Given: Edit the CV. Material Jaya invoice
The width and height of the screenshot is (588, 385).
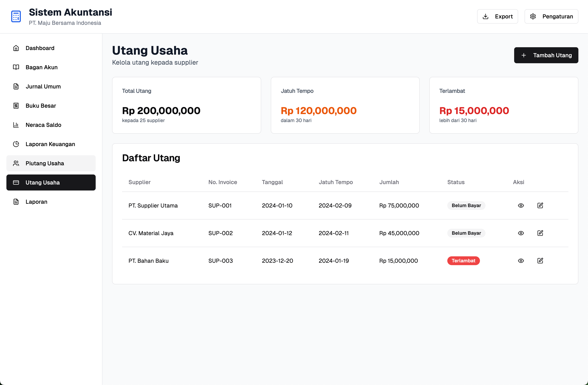Looking at the screenshot, I should coord(540,233).
